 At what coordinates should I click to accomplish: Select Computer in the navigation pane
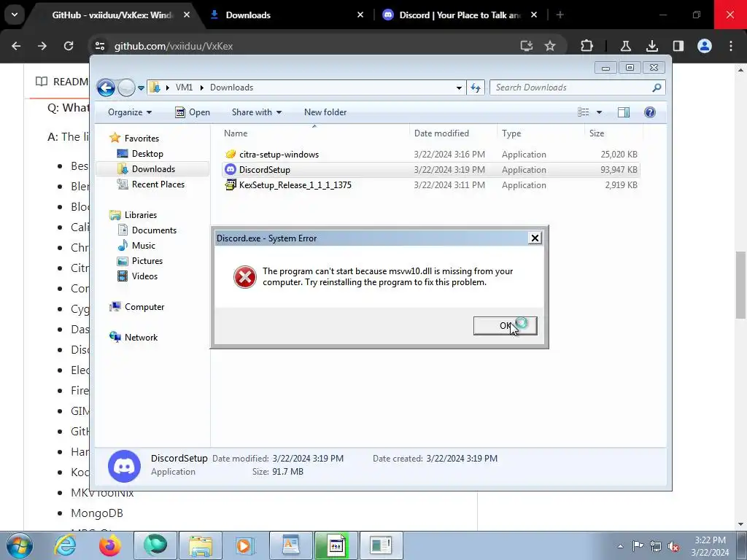(x=144, y=307)
